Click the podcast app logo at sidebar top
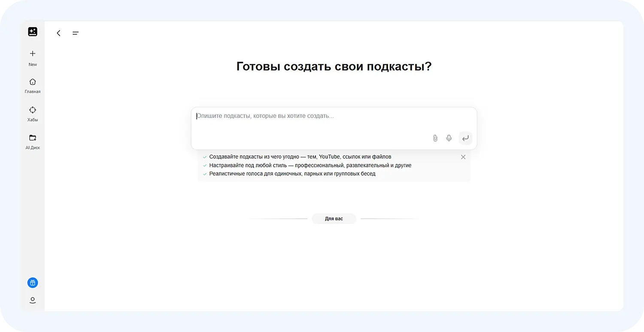This screenshot has width=644, height=332. [x=32, y=31]
